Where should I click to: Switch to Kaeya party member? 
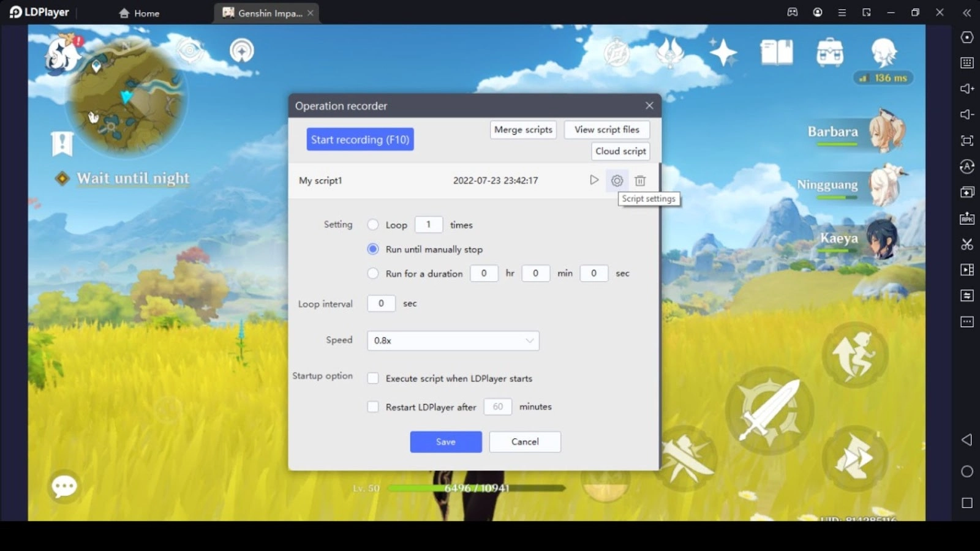859,239
